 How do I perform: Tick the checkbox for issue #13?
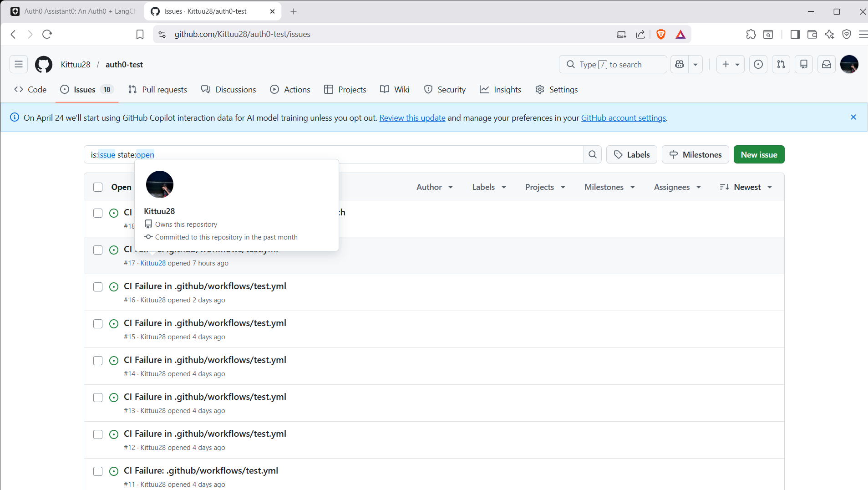[98, 398]
